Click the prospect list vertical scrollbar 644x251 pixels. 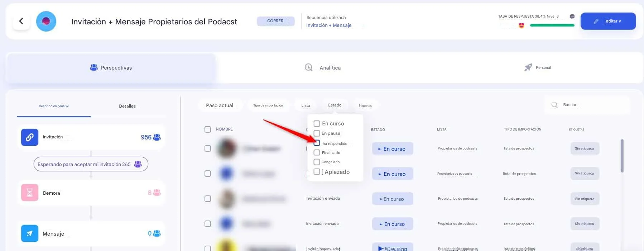(x=622, y=156)
